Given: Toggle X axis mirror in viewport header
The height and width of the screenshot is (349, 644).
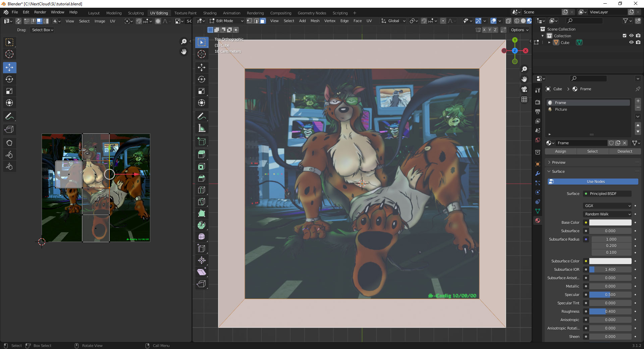Looking at the screenshot, I should pos(484,30).
